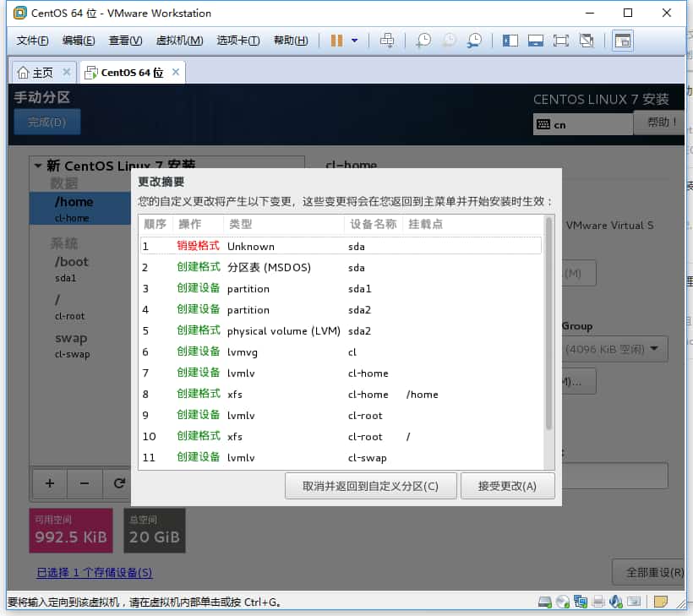
Task: Open the 已选择 1 个存储设备 link
Action: pos(94,573)
